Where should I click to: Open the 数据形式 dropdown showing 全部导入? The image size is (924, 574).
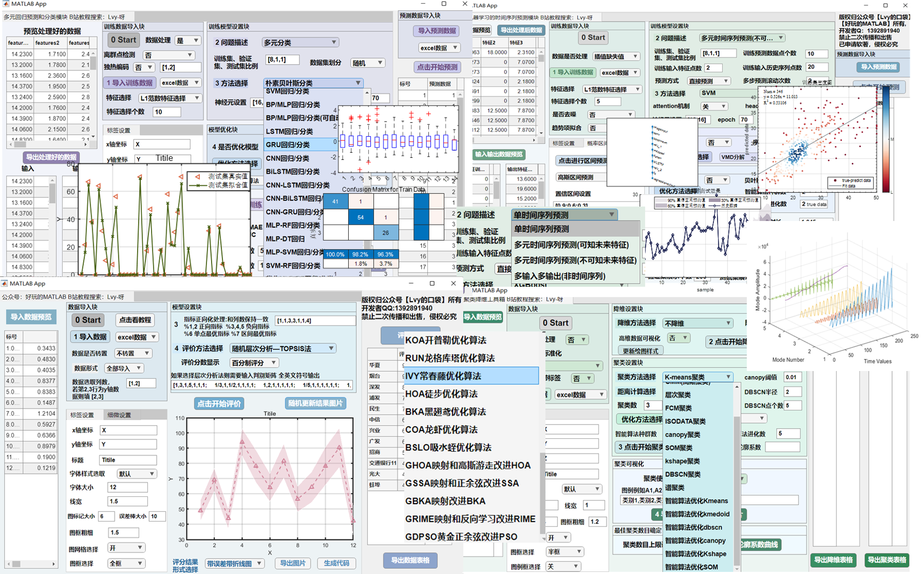tap(124, 369)
